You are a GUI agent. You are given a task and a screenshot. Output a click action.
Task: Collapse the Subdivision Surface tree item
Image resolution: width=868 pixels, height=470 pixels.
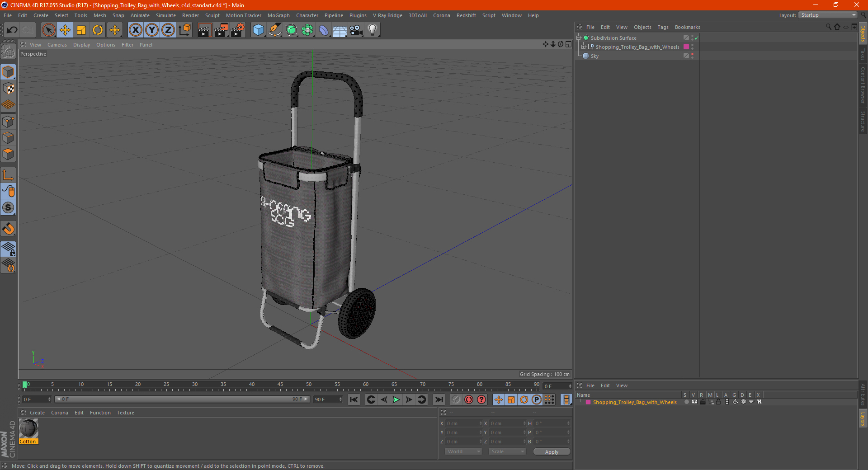point(579,38)
